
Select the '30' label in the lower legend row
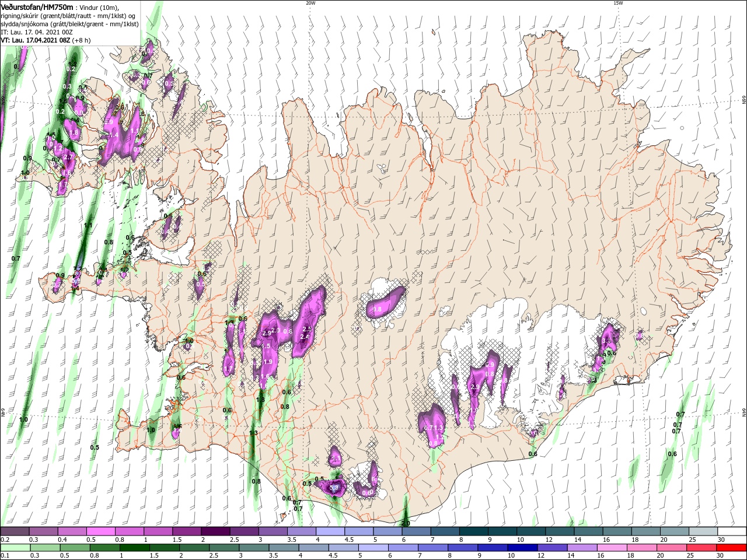(721, 556)
